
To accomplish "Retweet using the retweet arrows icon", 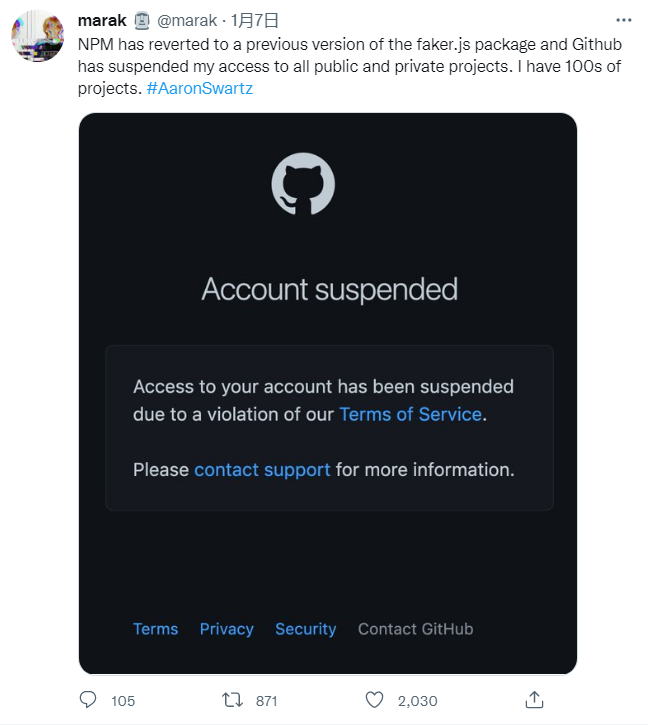I will [232, 700].
